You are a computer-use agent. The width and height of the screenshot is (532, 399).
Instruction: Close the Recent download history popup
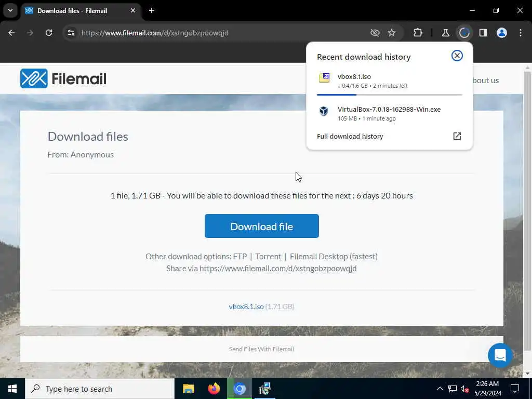pos(457,56)
